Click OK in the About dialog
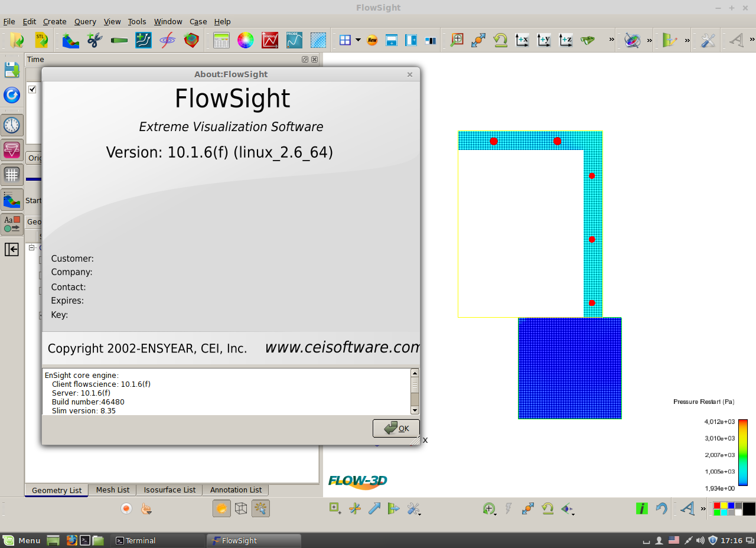756x548 pixels. (396, 428)
